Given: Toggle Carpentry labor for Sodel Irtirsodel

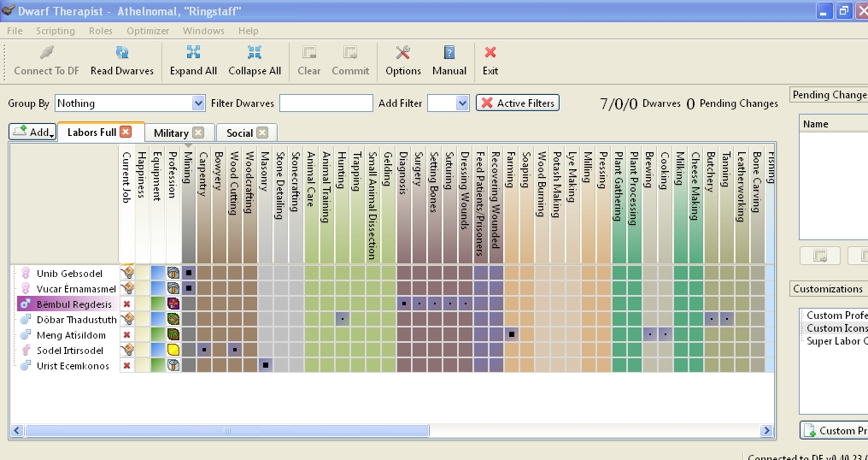Looking at the screenshot, I should pos(204,351).
